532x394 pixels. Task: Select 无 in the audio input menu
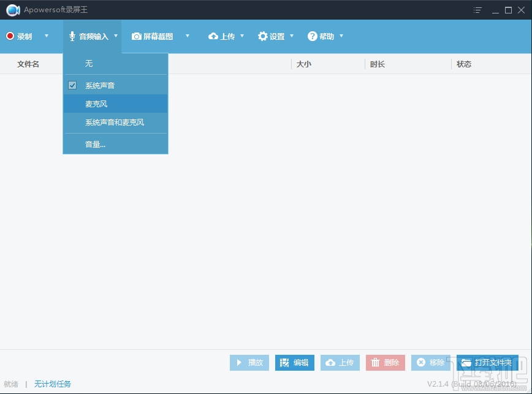pos(89,63)
